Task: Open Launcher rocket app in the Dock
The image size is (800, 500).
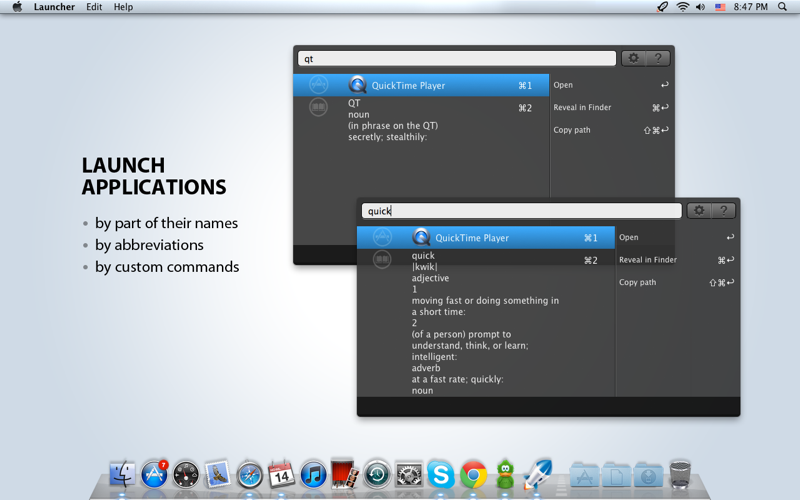Action: [x=537, y=473]
